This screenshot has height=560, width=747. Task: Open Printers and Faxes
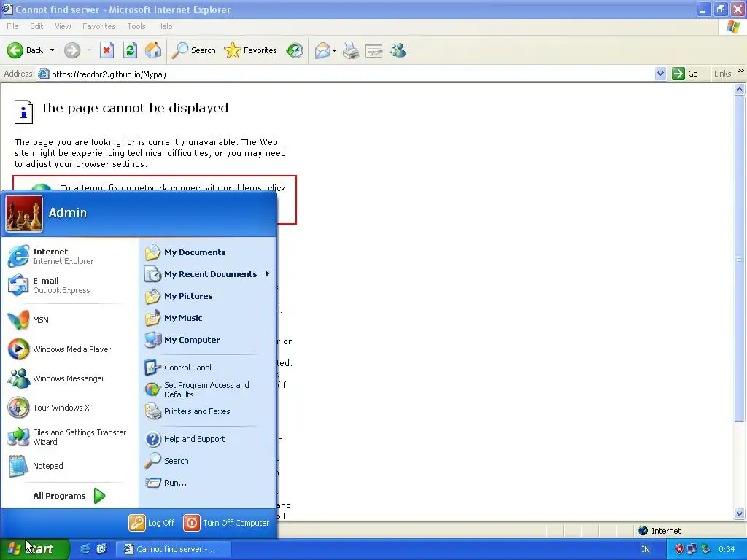click(208, 411)
